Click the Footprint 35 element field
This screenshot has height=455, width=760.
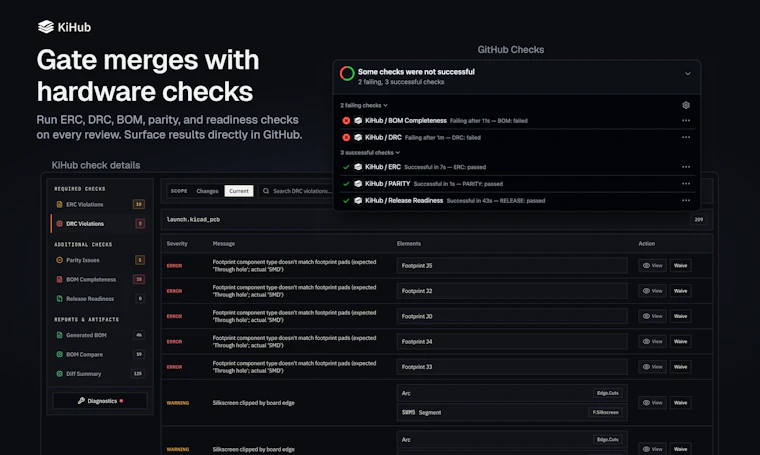pos(512,266)
